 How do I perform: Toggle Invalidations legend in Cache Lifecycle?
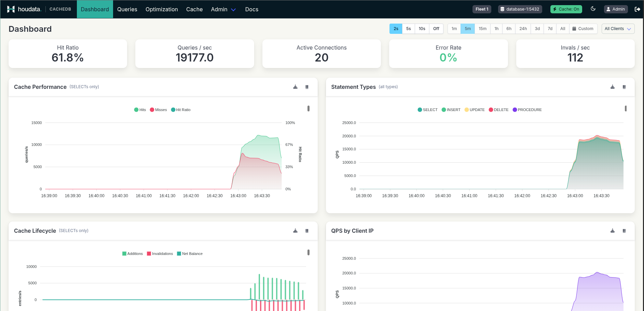160,254
